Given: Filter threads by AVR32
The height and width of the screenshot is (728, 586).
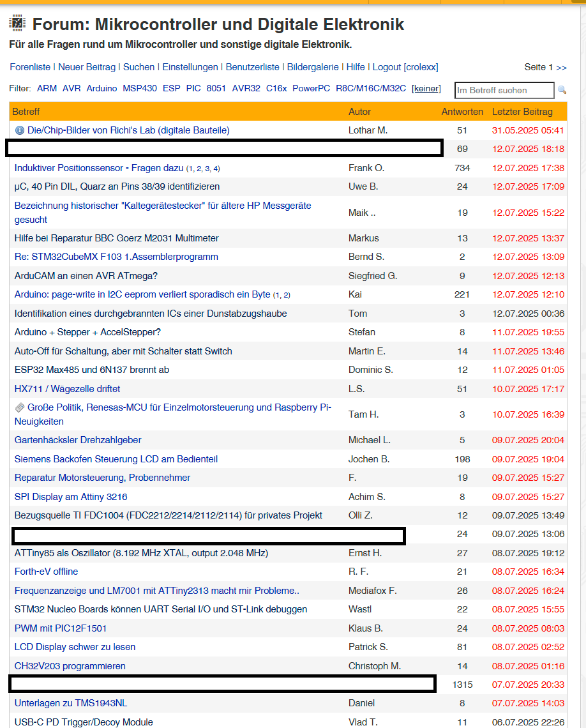Looking at the screenshot, I should (246, 88).
